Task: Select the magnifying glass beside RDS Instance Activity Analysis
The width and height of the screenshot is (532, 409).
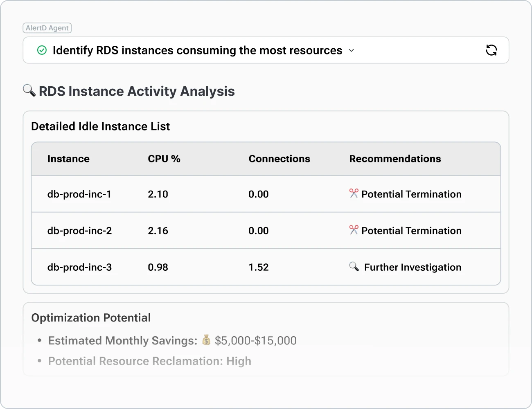Action: 28,91
